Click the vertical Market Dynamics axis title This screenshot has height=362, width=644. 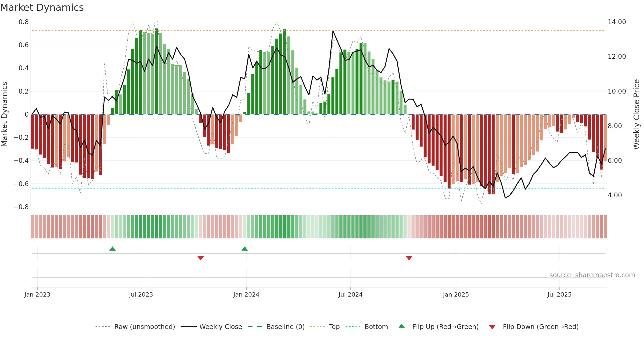(4, 114)
